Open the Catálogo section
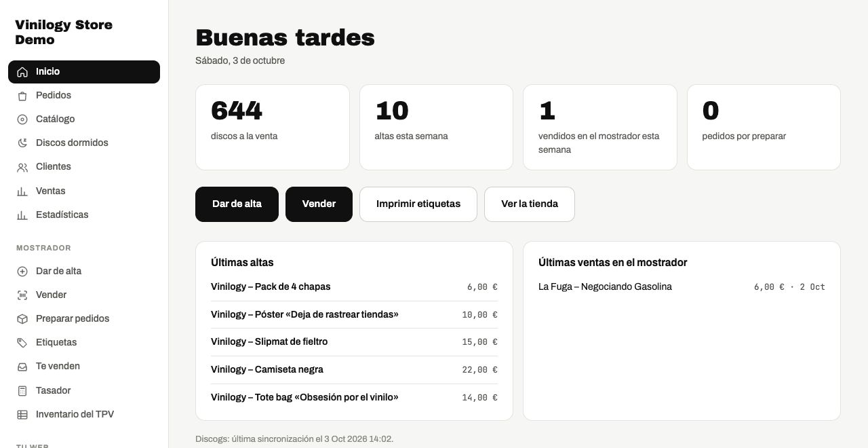 tap(84, 119)
